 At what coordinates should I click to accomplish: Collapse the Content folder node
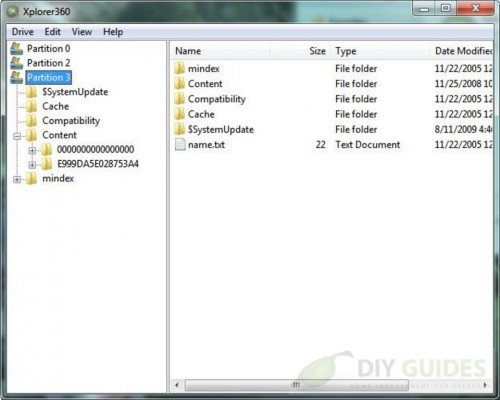tap(17, 136)
